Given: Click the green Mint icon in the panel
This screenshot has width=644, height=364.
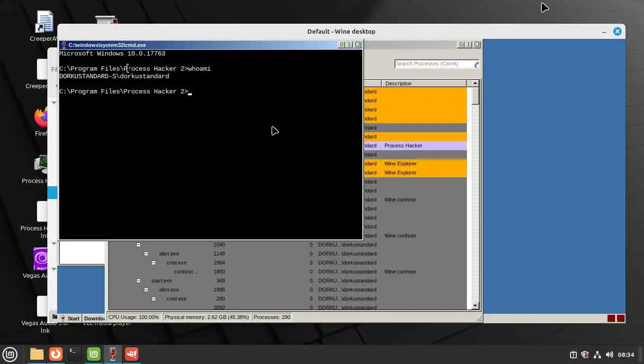Looking at the screenshot, I should coord(94,354).
